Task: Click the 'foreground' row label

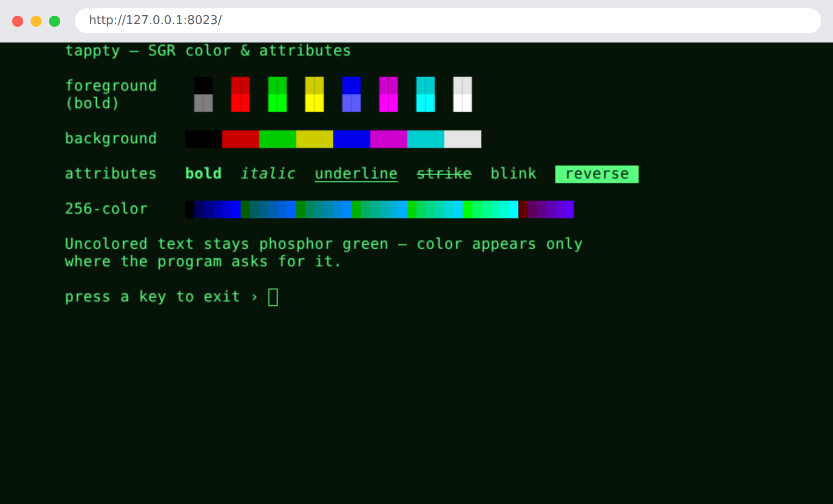Action: point(111,86)
